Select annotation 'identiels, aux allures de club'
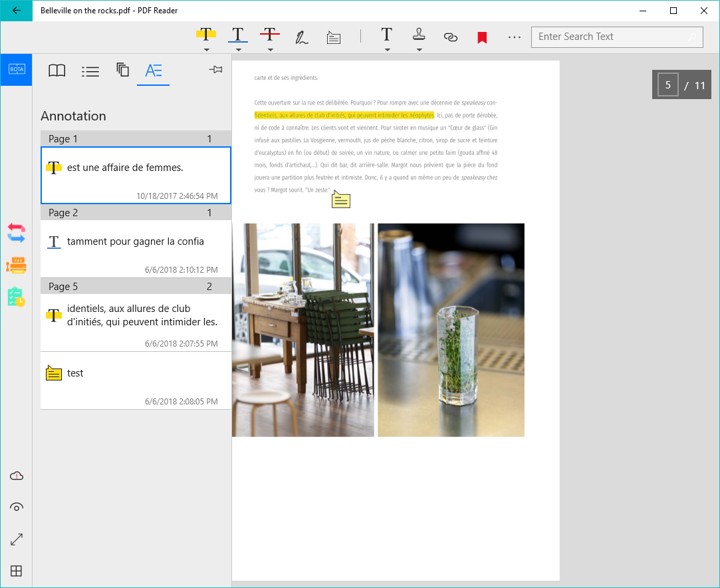The image size is (720, 588). point(136,323)
